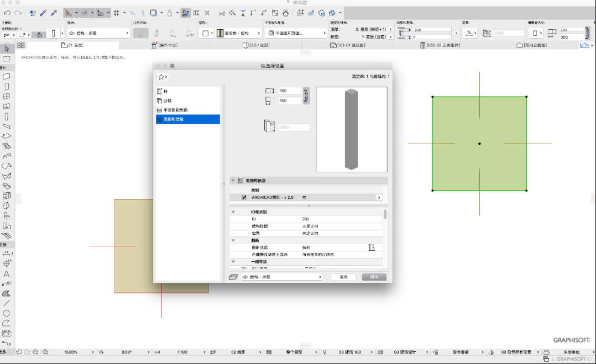Switch to the 3D / 全部 tab
596x364 pixels.
tap(256, 45)
